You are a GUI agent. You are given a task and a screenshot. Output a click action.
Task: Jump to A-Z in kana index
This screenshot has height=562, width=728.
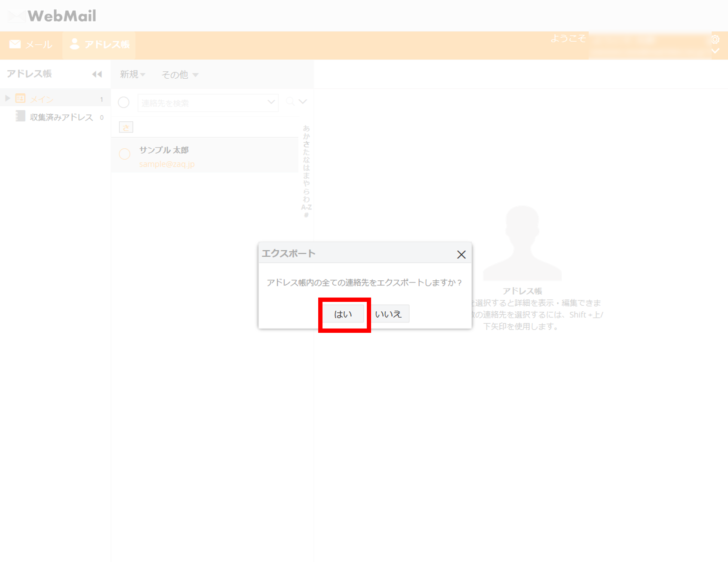306,208
